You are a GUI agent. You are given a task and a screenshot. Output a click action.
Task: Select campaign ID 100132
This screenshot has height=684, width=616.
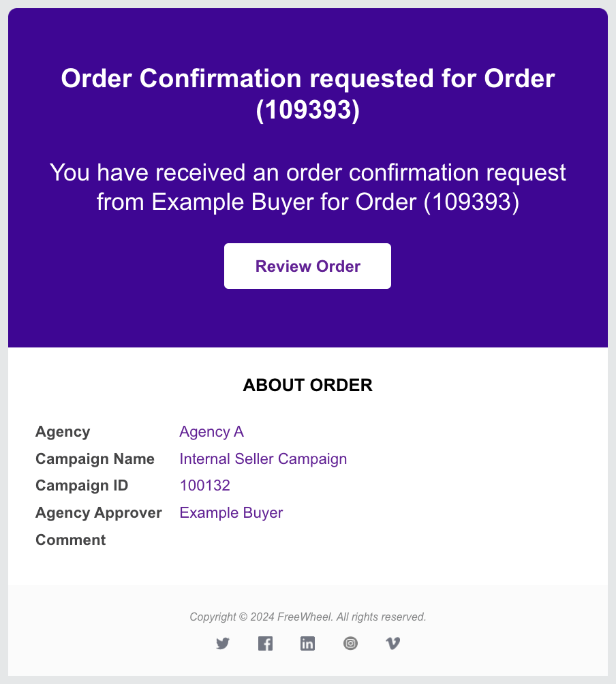click(204, 486)
